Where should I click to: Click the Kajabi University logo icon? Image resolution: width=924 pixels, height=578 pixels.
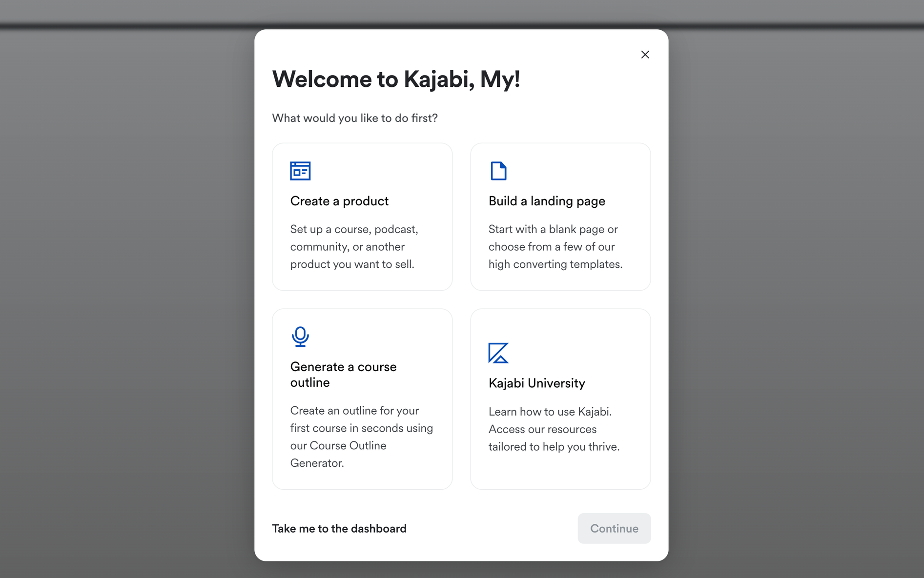pyautogui.click(x=498, y=353)
